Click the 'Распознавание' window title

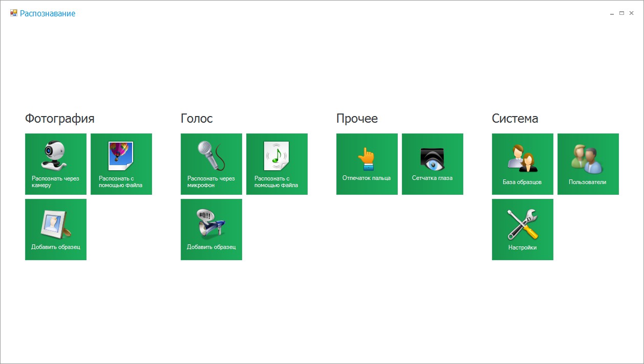click(48, 14)
